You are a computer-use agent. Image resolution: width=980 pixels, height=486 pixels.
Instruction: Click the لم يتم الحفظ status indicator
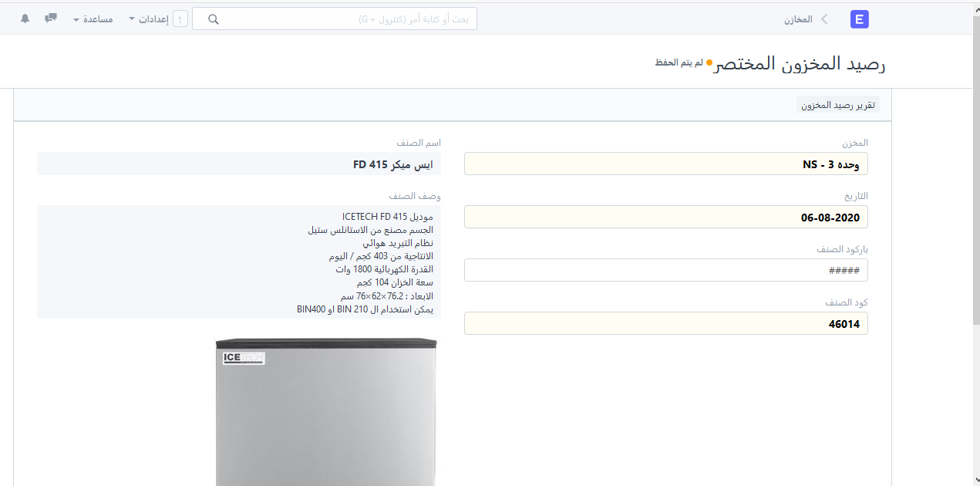679,62
